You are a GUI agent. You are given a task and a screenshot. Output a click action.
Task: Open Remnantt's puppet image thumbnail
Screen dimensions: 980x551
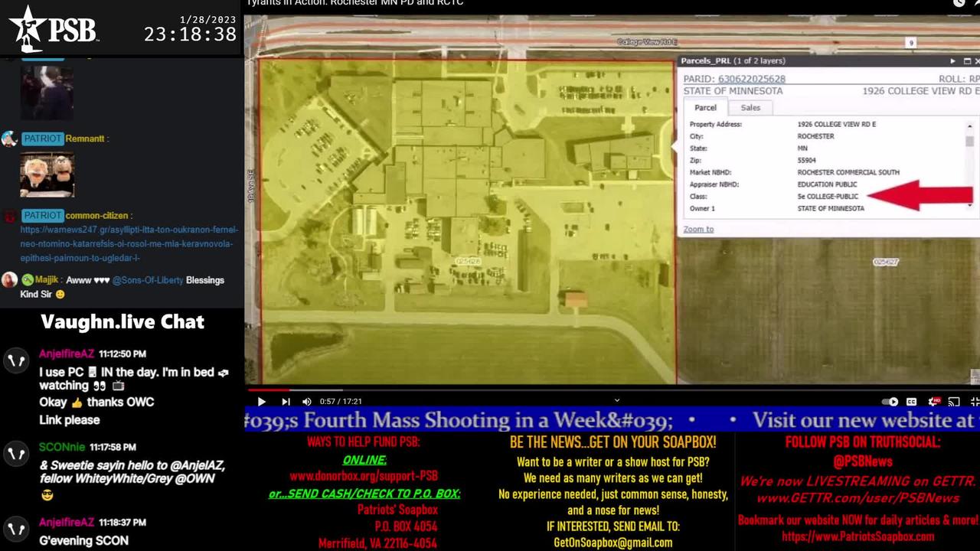pos(47,174)
